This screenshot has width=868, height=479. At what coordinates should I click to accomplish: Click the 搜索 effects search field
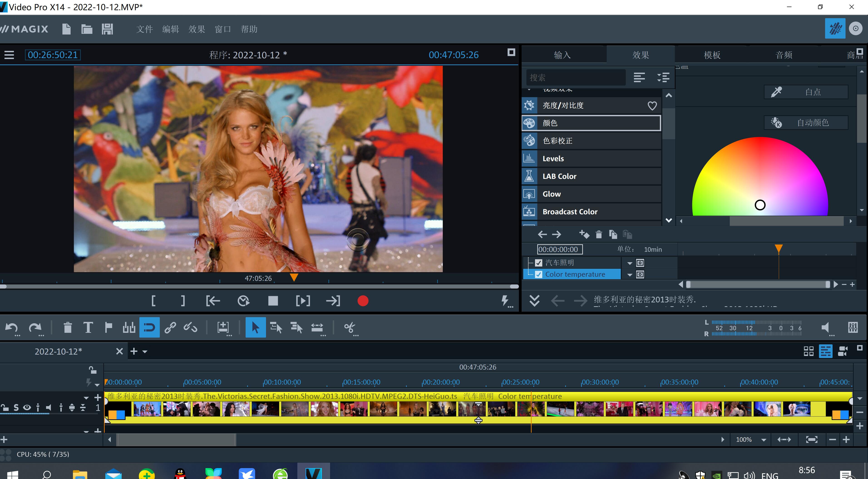[575, 78]
